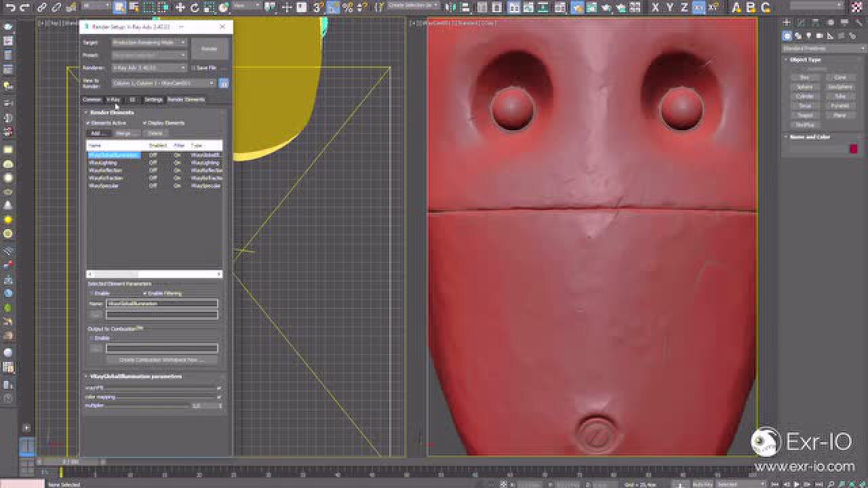Open the Renderer dropdown
Image resolution: width=868 pixels, height=488 pixels.
click(149, 68)
